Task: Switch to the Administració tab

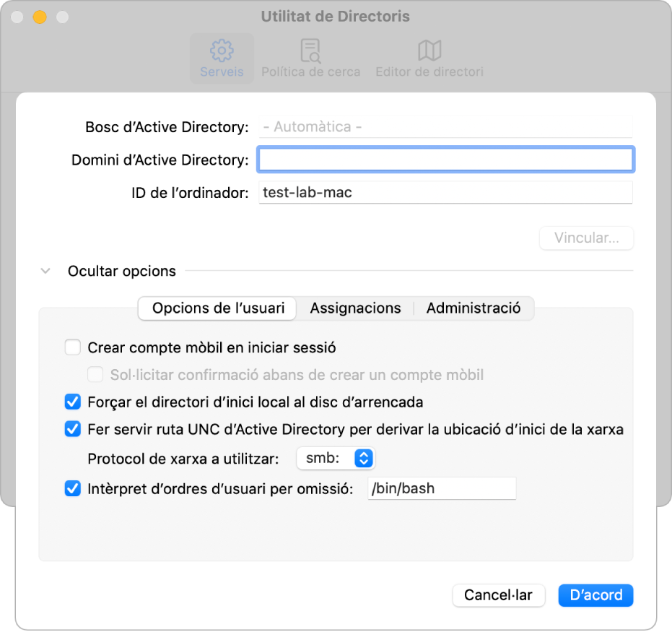Action: (x=474, y=308)
